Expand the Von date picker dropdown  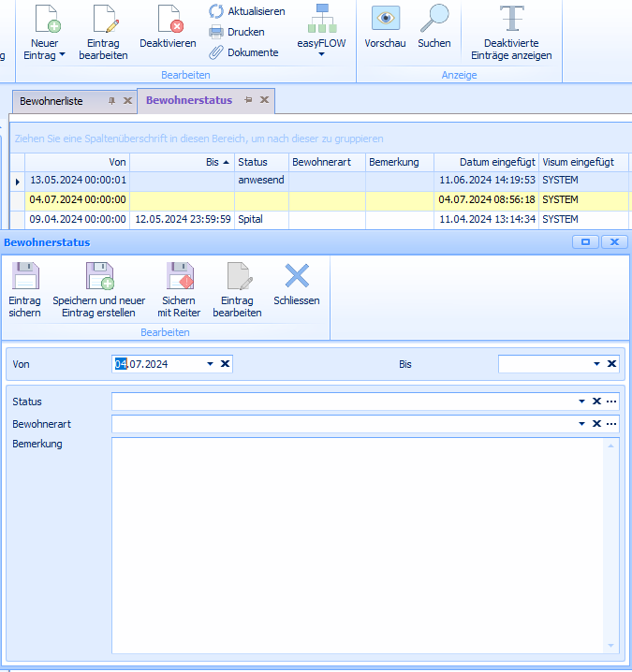pyautogui.click(x=211, y=364)
